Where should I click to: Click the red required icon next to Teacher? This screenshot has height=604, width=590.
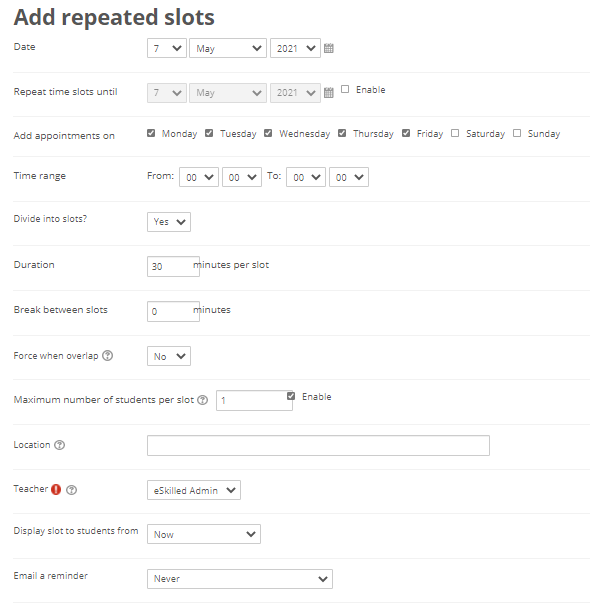point(56,489)
